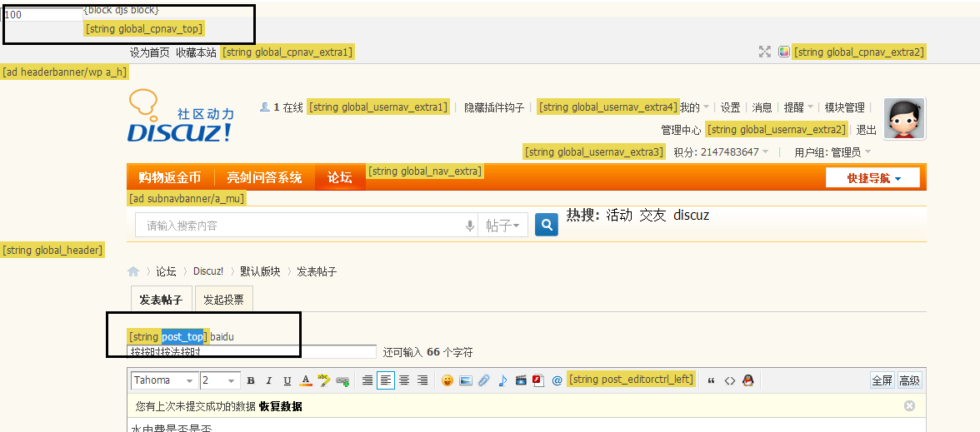Insert Flash with the red icon
Viewport: 980px width, 432px height.
tap(538, 380)
